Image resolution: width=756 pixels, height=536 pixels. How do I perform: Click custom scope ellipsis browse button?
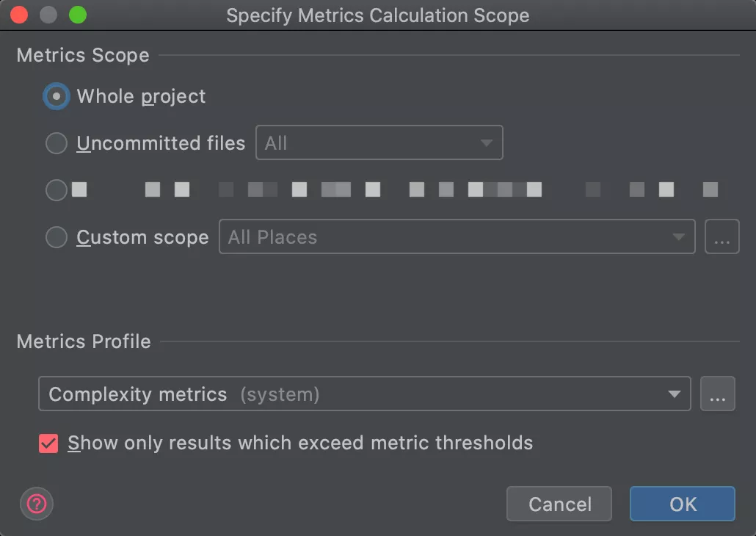pos(722,237)
